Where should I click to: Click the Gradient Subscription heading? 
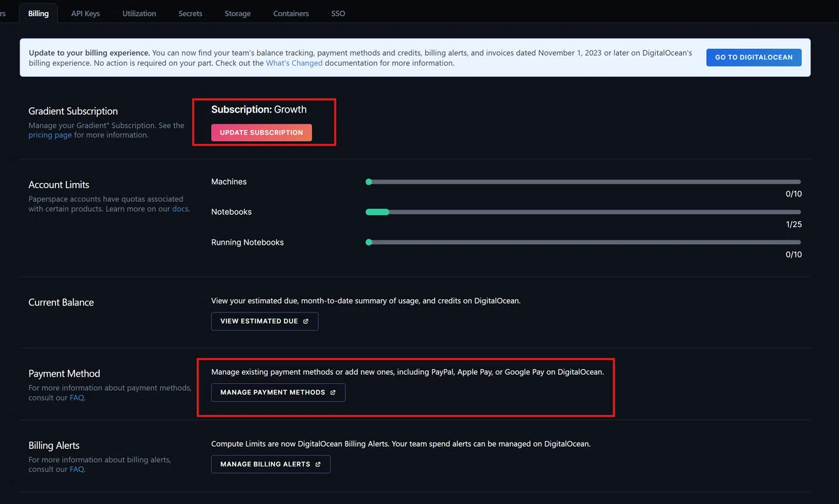73,111
